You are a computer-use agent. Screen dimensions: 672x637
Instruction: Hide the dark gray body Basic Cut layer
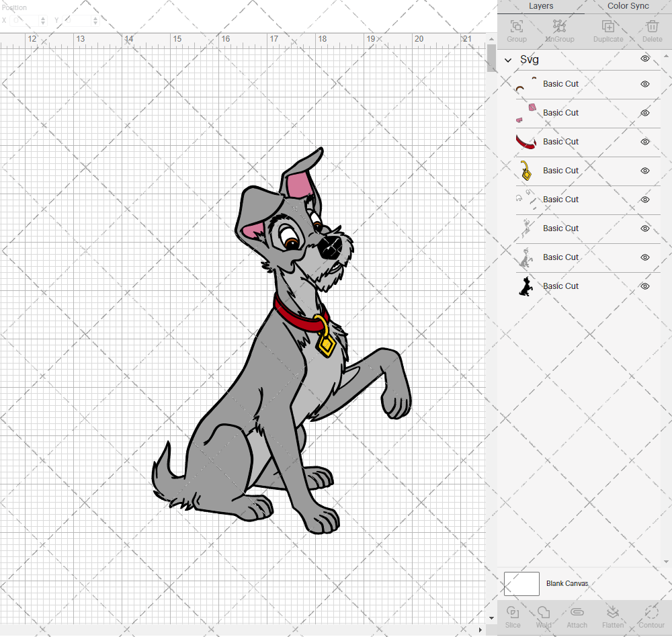click(x=645, y=257)
